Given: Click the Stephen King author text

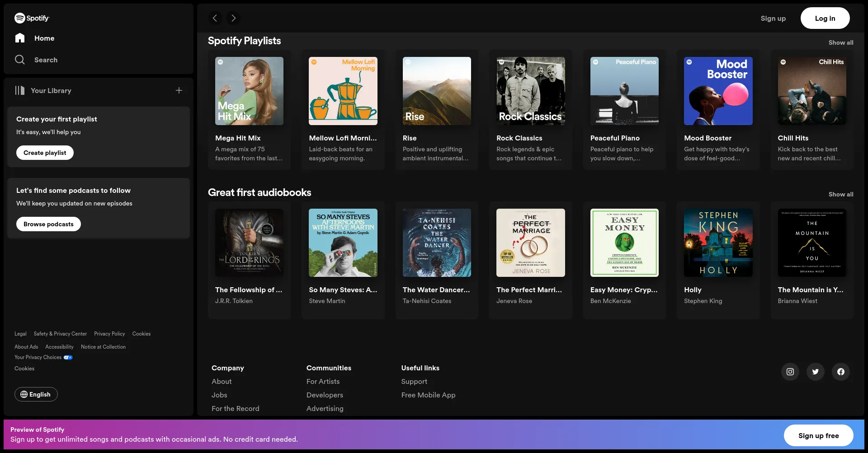Looking at the screenshot, I should tap(703, 301).
